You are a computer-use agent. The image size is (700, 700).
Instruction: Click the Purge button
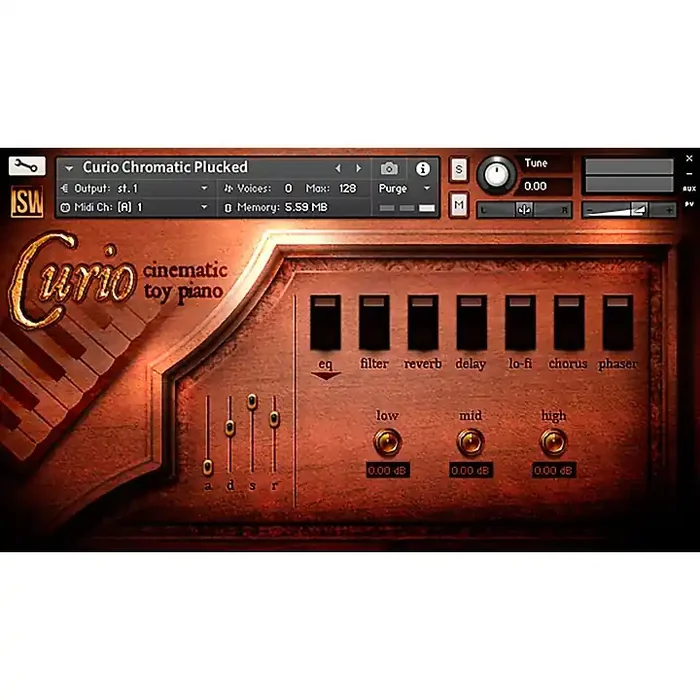tap(393, 188)
